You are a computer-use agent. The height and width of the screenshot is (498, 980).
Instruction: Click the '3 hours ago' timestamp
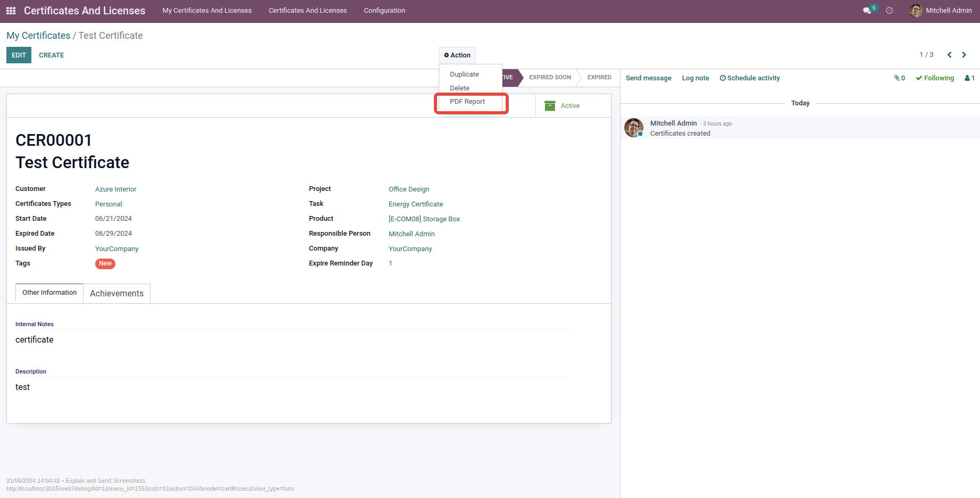[x=717, y=124]
